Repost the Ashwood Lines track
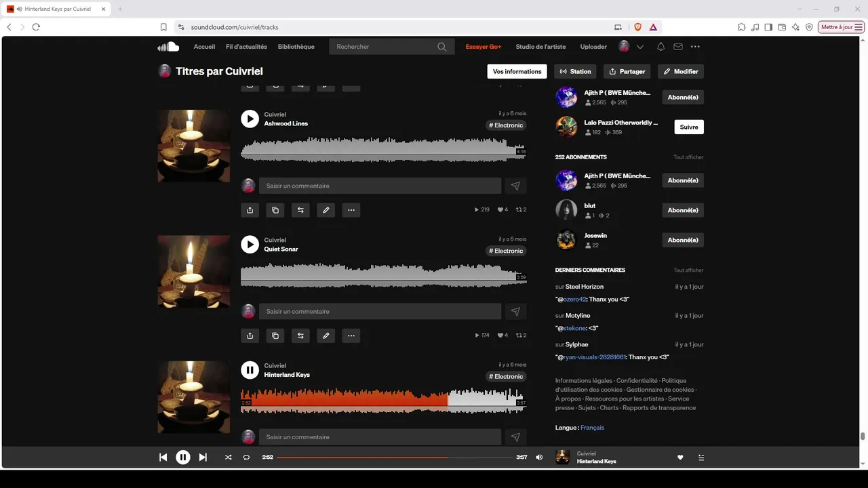868x488 pixels. click(300, 210)
